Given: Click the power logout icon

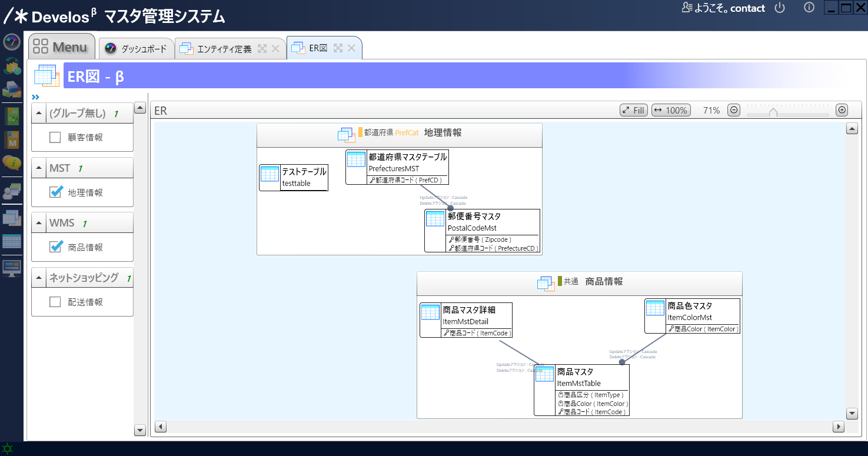Looking at the screenshot, I should tap(780, 8).
